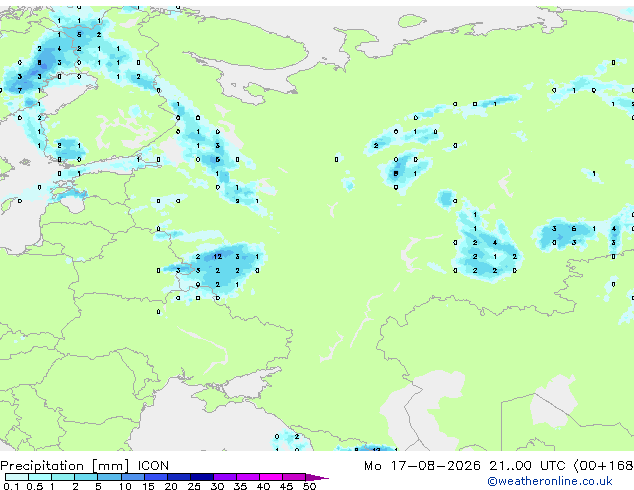The image size is (634, 490).
Task: Click the date 'Mo 17-08-2026'
Action: (x=422, y=466)
